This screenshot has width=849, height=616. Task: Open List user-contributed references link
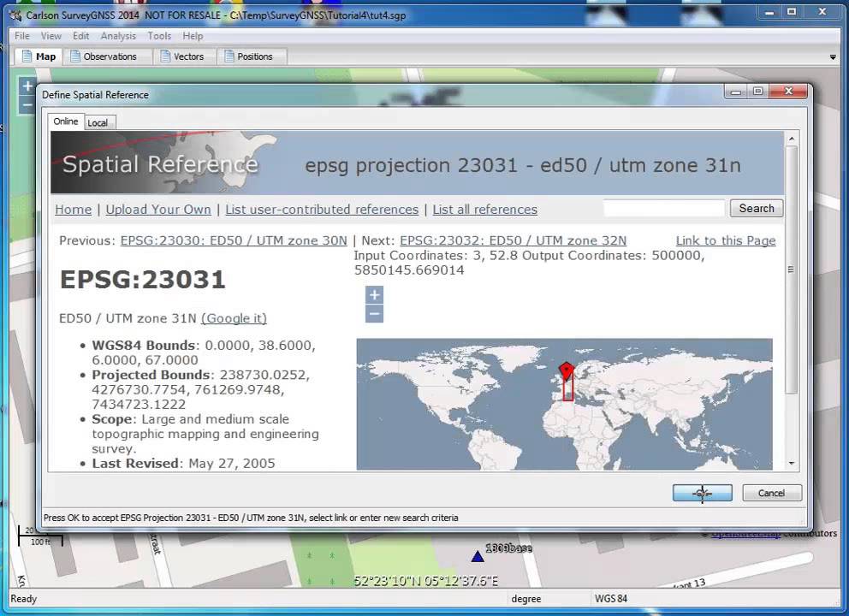[322, 210]
